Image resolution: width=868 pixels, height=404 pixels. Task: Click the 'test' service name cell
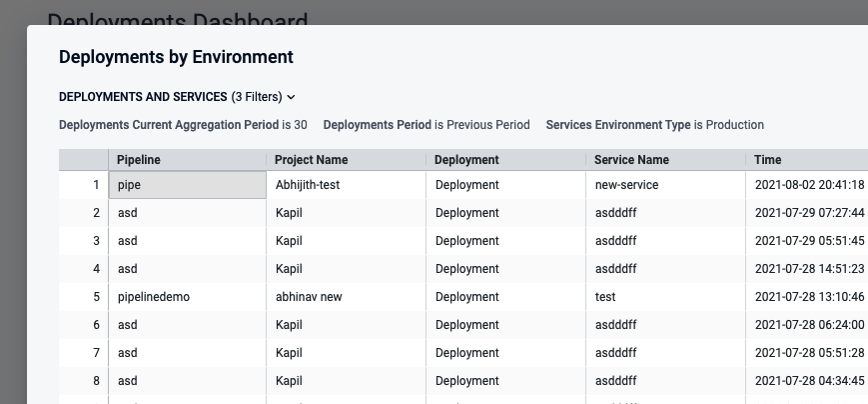[x=604, y=297]
